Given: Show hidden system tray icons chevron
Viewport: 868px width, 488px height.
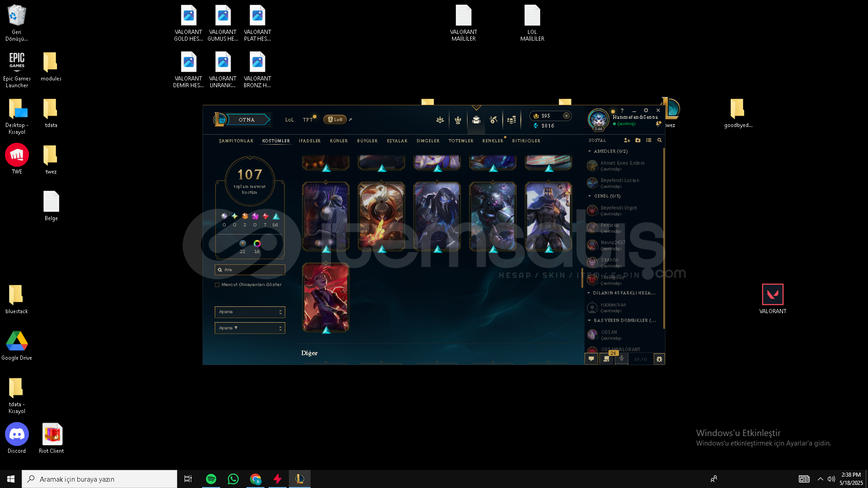Looking at the screenshot, I should tap(820, 479).
